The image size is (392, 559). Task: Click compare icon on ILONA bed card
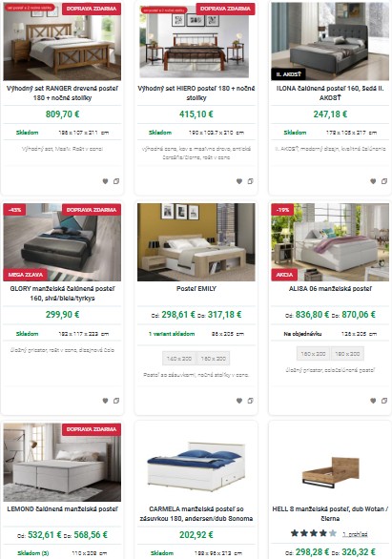[x=383, y=181]
